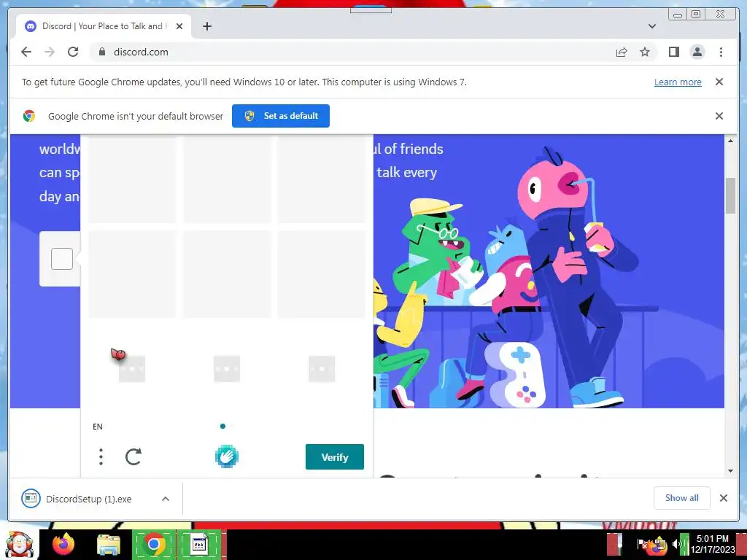Switch to the Chrome taskbar button

coord(154,544)
